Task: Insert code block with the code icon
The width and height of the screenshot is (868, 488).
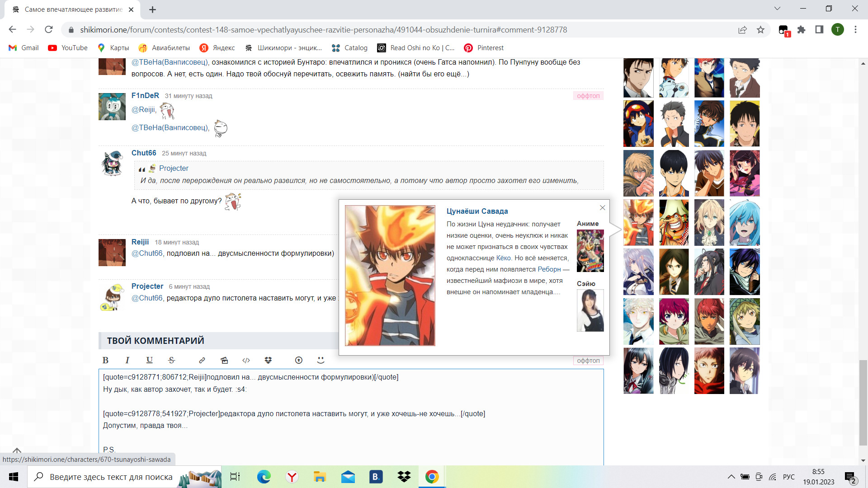Action: pyautogui.click(x=246, y=360)
